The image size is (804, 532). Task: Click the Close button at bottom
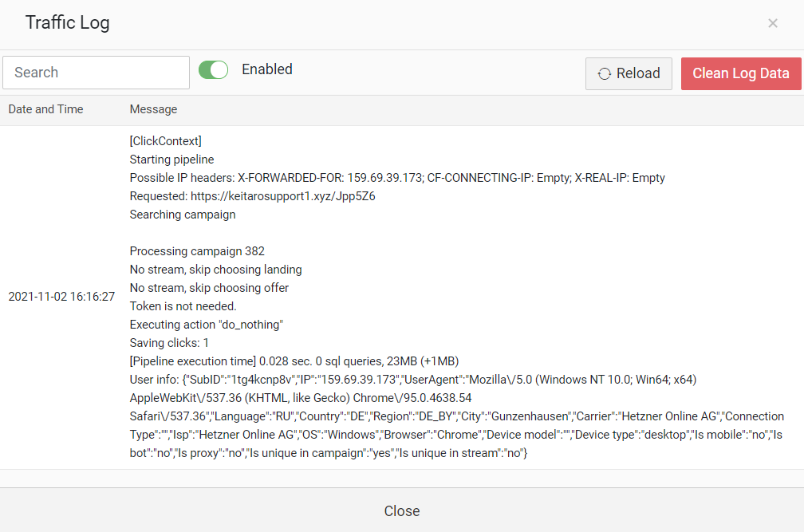tap(402, 511)
